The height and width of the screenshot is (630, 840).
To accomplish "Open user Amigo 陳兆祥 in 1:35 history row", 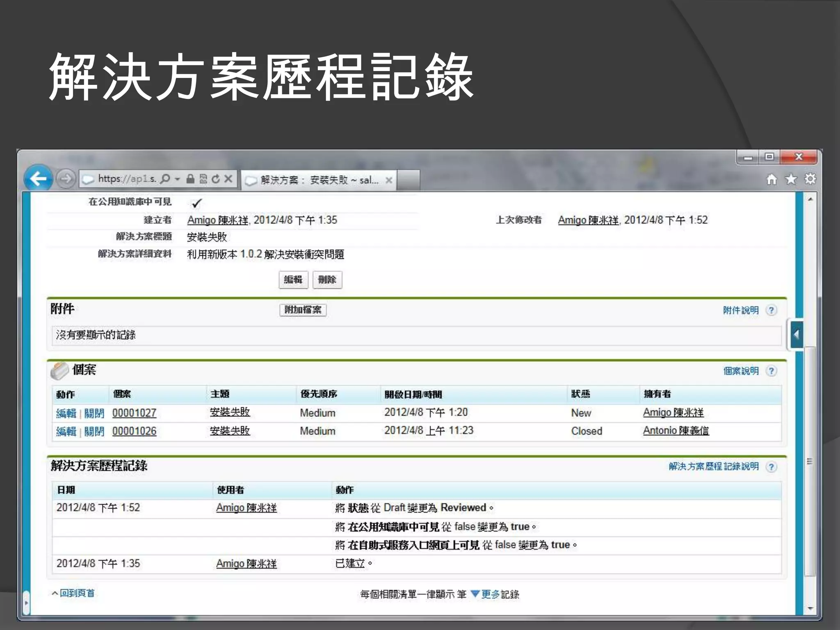I will (247, 564).
